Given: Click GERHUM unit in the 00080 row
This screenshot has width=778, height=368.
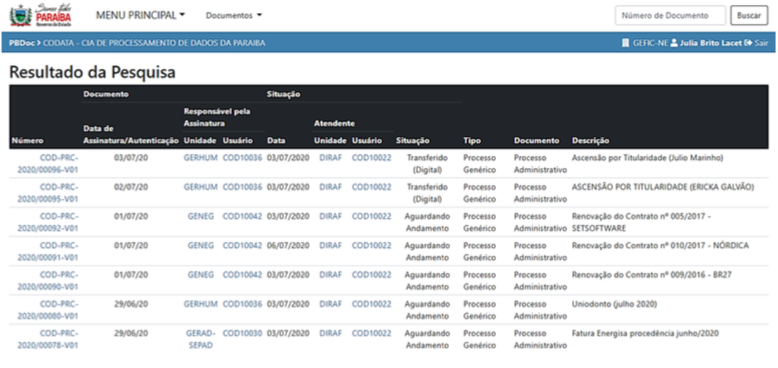Looking at the screenshot, I should (200, 304).
